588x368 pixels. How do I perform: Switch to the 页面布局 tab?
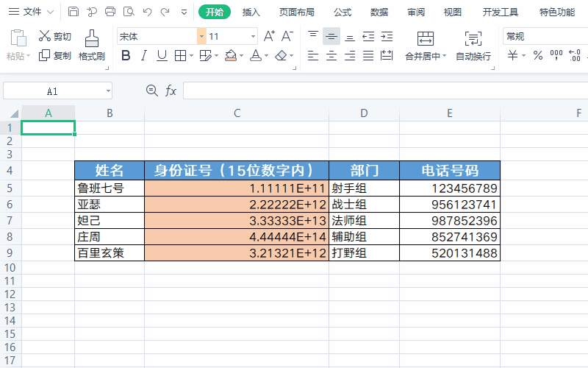coord(297,12)
